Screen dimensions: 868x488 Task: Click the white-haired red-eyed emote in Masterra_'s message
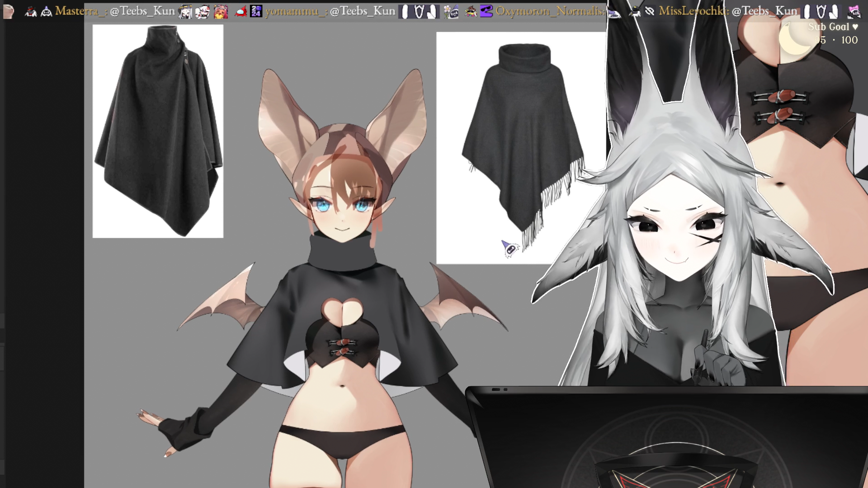pos(202,12)
